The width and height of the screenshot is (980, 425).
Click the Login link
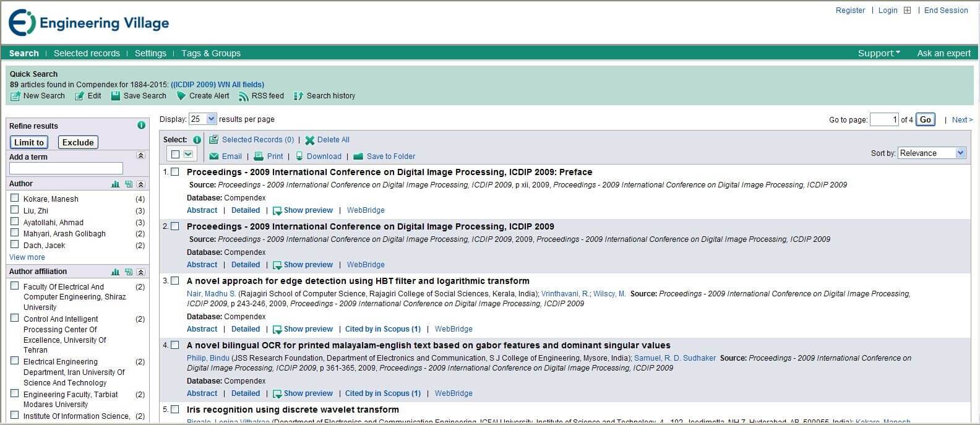(888, 11)
